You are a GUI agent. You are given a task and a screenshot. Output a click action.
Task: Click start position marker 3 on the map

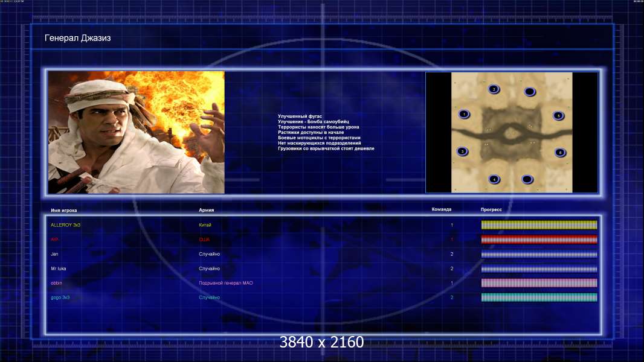tap(463, 151)
